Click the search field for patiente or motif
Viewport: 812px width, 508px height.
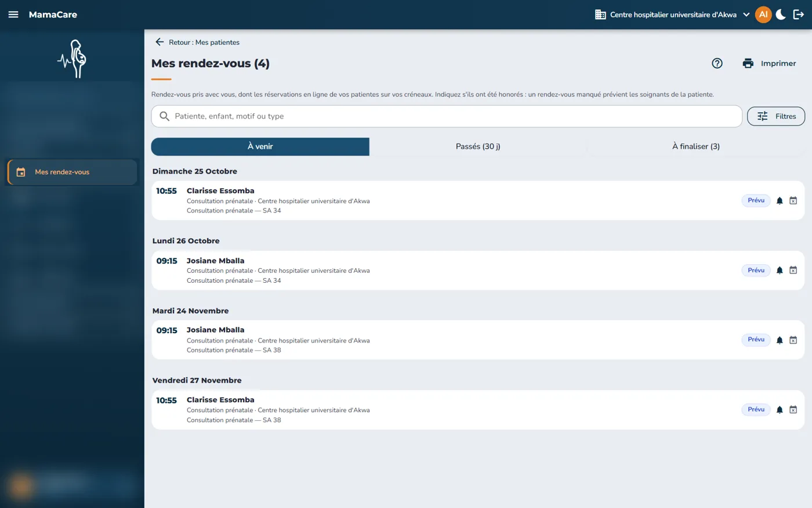447,116
